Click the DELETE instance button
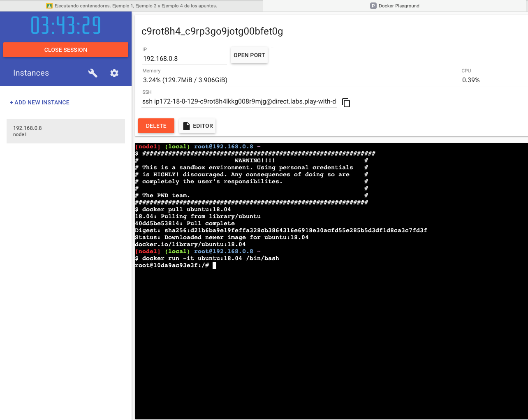The width and height of the screenshot is (528, 420). coord(156,126)
